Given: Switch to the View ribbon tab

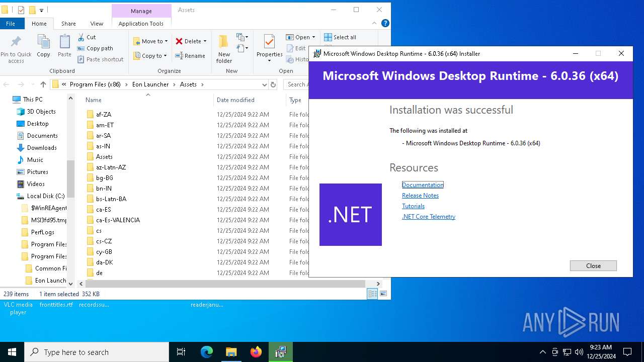Looking at the screenshot, I should tap(97, 23).
